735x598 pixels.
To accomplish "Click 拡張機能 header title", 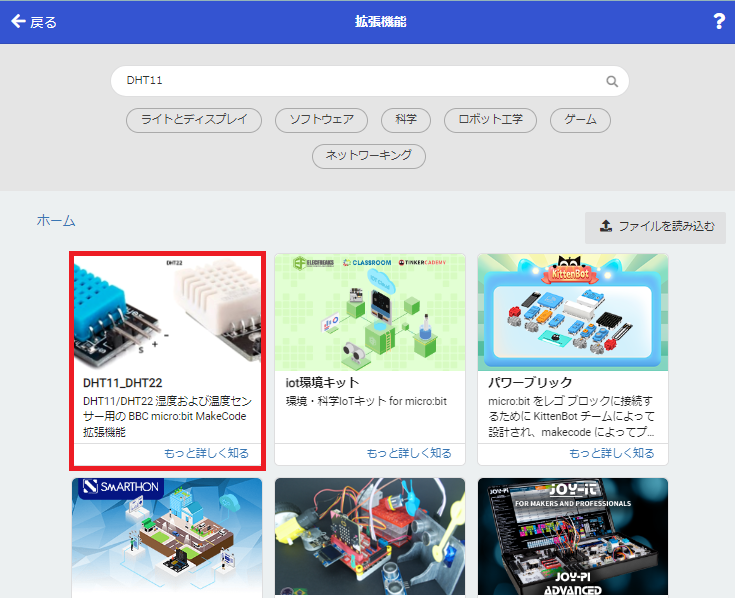I will coord(380,22).
